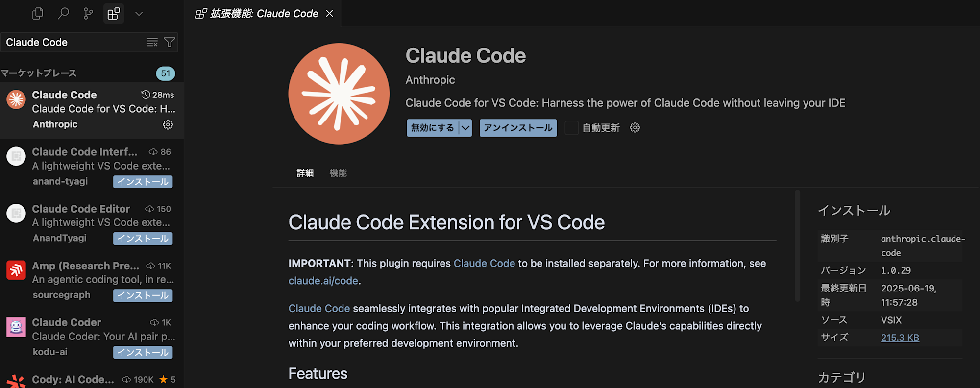Open Claude Code link starting second paragraph
Screen dimensions: 980x388
click(x=319, y=309)
